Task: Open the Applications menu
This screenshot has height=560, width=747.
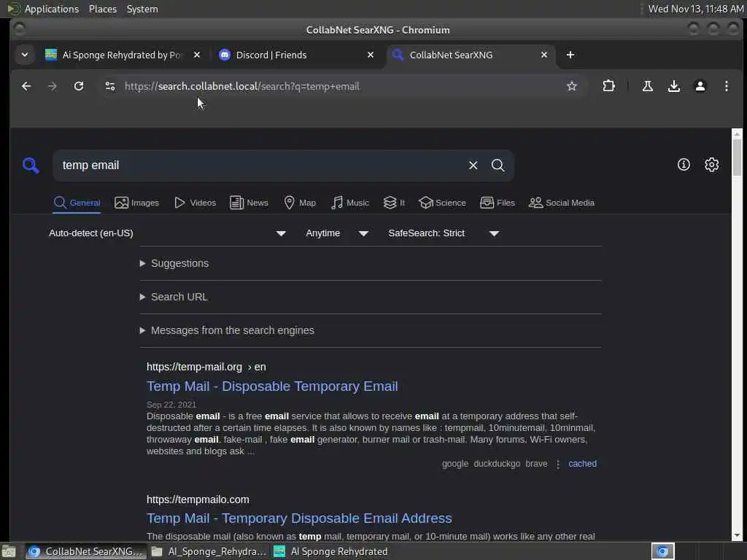Action: [43, 9]
